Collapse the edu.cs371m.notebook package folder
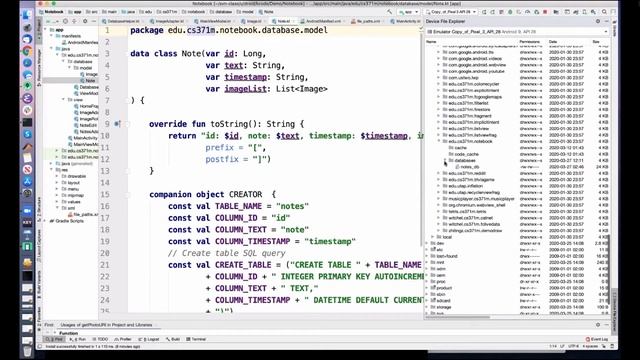Viewport: 640px width, 360px height. 439,141
